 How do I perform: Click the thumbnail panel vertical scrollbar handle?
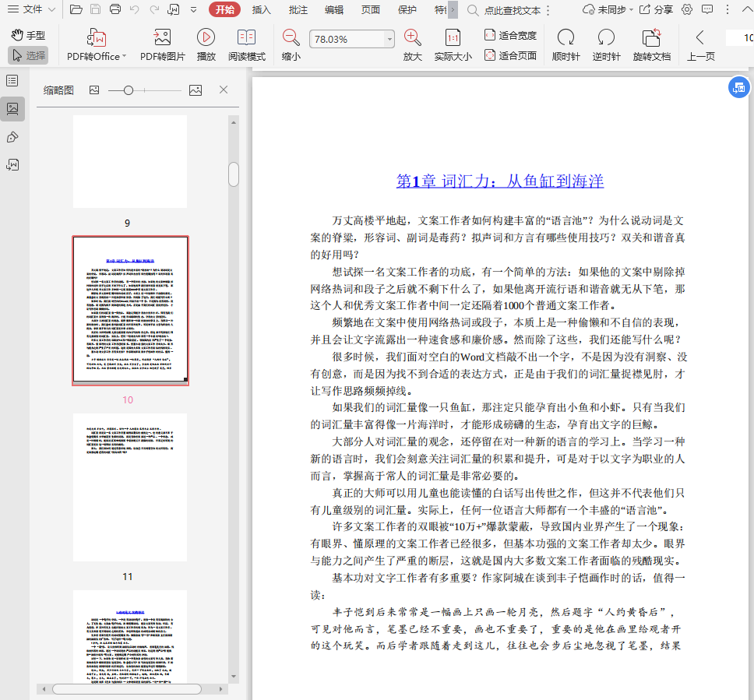234,174
